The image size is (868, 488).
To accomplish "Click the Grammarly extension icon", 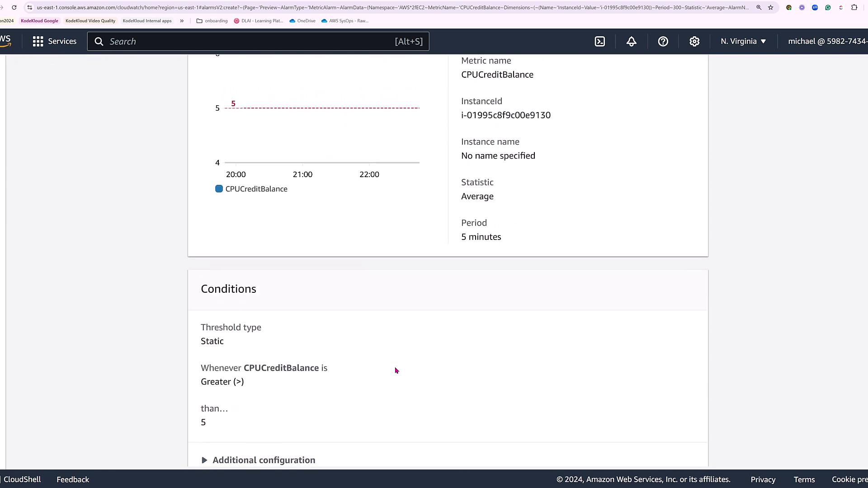I will tap(828, 8).
